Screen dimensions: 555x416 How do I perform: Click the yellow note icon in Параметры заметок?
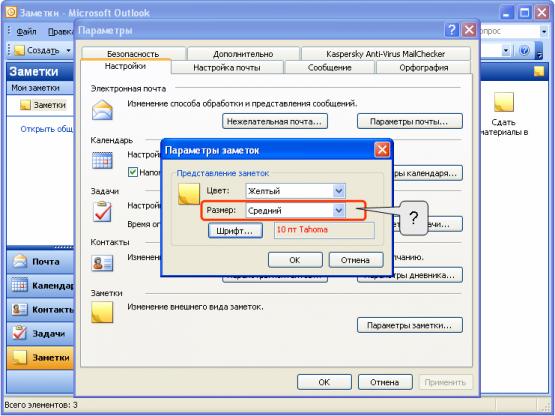coord(188,194)
